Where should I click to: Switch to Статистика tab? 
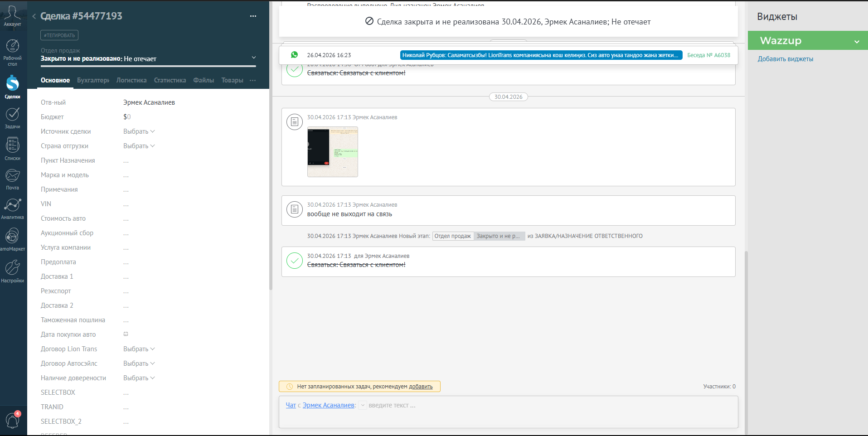point(170,80)
